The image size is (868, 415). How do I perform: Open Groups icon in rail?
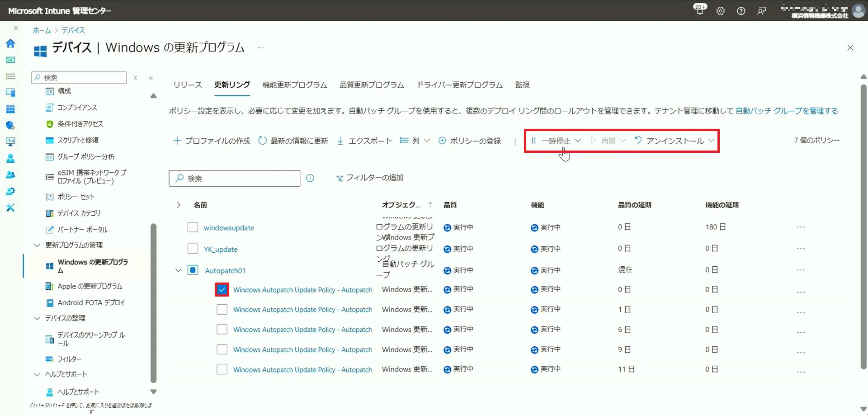tap(10, 174)
